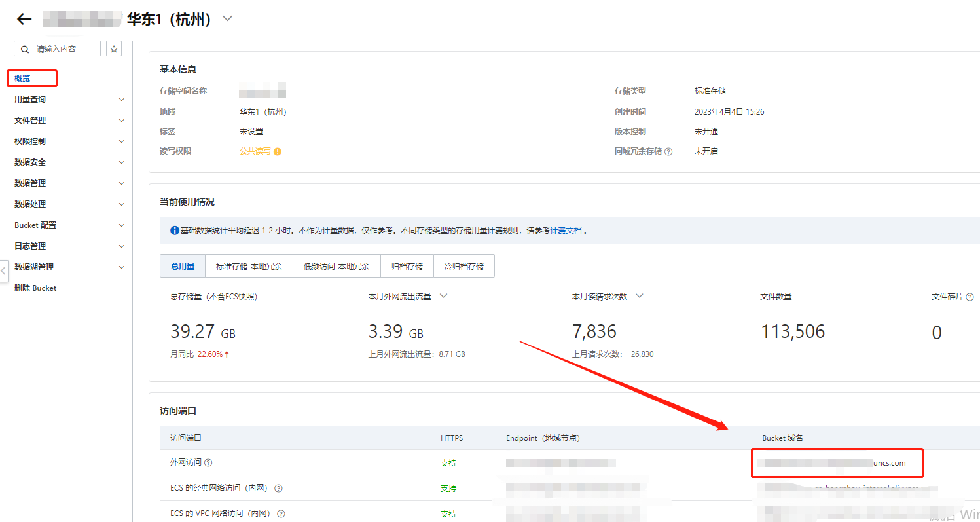This screenshot has height=522, width=980.
Task: Click help icon next to 文件碎片
Action: click(x=969, y=297)
